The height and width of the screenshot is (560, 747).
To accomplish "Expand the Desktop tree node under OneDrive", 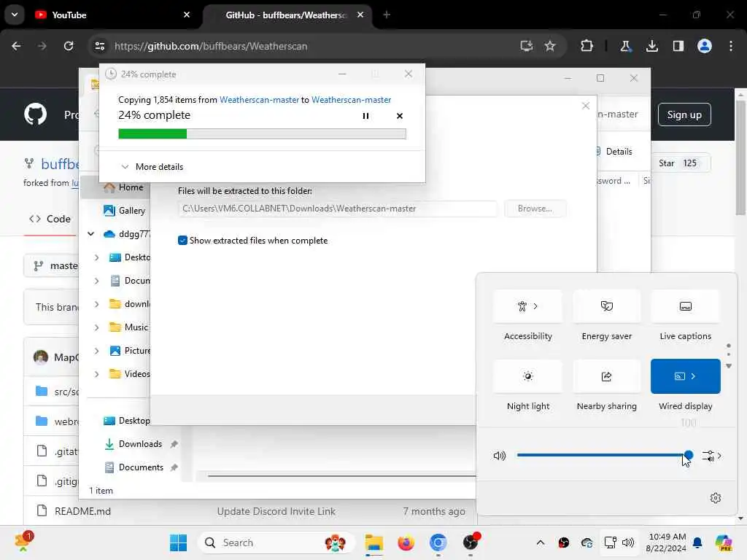I will click(x=97, y=257).
